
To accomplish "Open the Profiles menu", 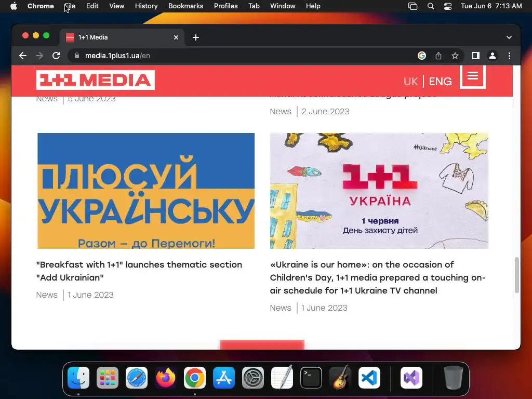I will [225, 6].
